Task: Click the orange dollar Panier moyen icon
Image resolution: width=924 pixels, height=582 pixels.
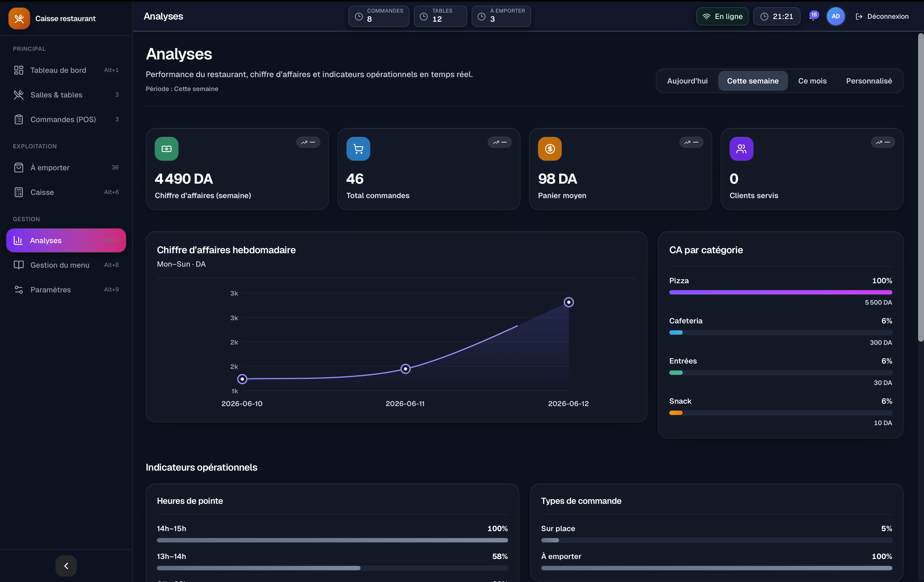Action: click(550, 149)
